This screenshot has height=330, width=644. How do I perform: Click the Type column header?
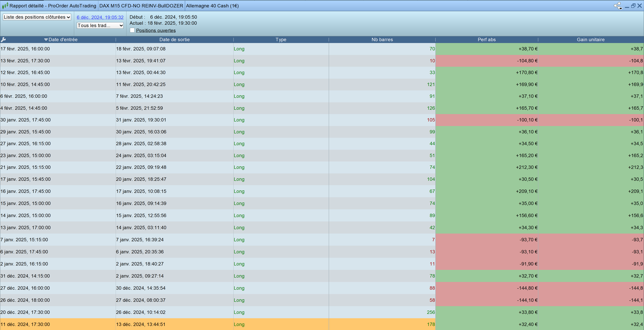[x=281, y=39]
